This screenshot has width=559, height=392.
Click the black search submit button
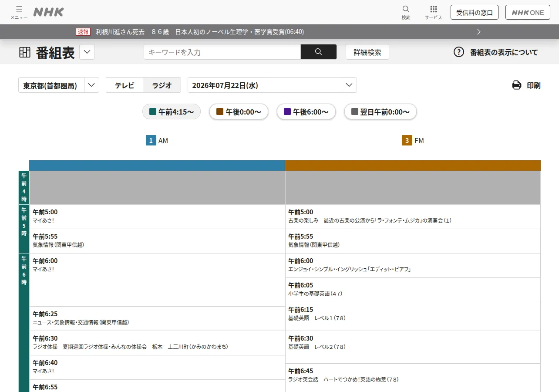point(319,52)
